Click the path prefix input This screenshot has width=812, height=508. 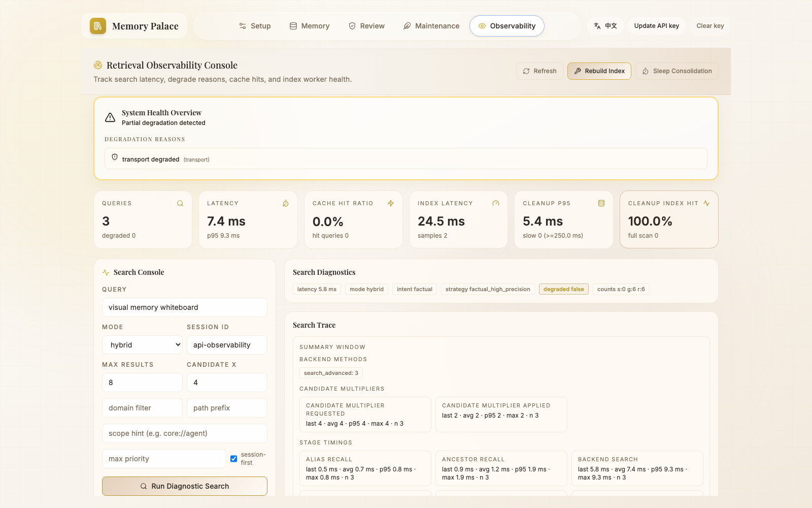click(227, 408)
